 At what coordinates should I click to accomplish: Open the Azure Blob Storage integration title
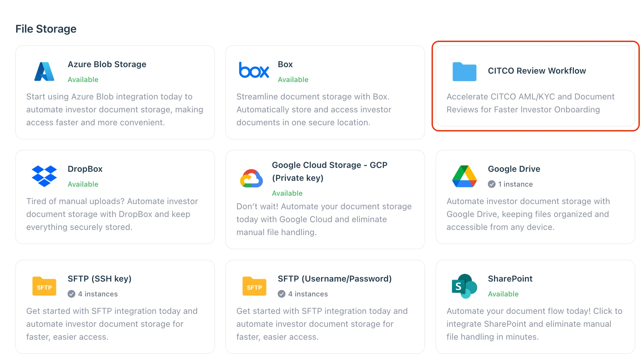(x=107, y=64)
